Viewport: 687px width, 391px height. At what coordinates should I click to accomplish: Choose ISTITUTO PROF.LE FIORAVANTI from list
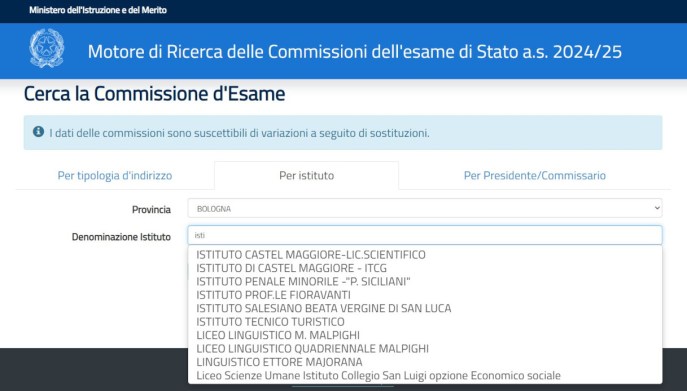pos(273,295)
